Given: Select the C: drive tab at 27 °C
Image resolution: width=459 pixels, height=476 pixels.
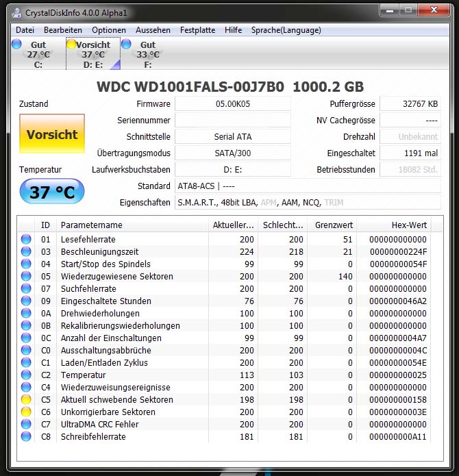Looking at the screenshot, I should pyautogui.click(x=38, y=54).
